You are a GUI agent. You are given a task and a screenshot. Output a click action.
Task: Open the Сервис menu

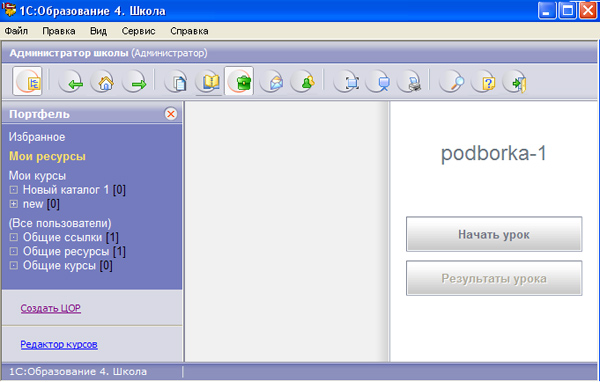point(138,31)
